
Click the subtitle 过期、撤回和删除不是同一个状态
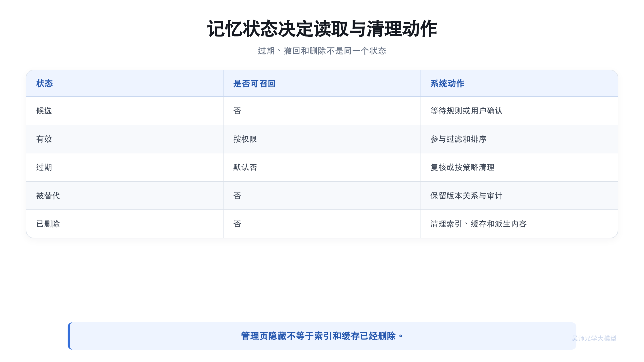[322, 51]
